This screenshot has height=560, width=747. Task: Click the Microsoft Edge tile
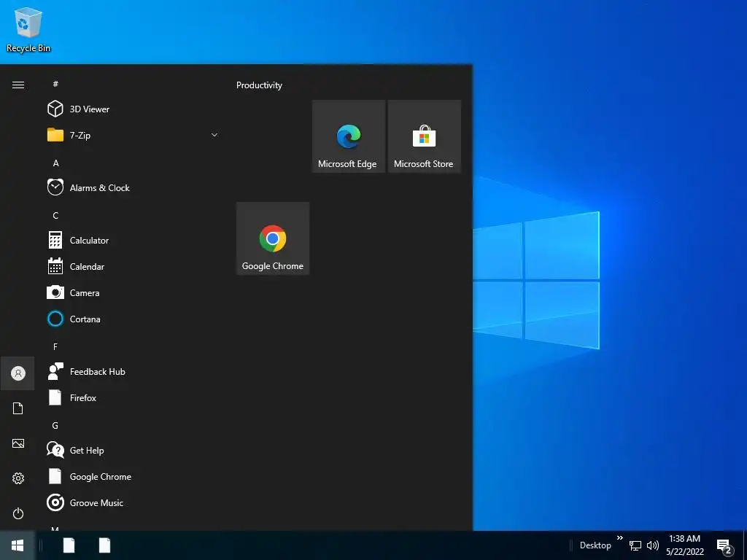pyautogui.click(x=348, y=136)
